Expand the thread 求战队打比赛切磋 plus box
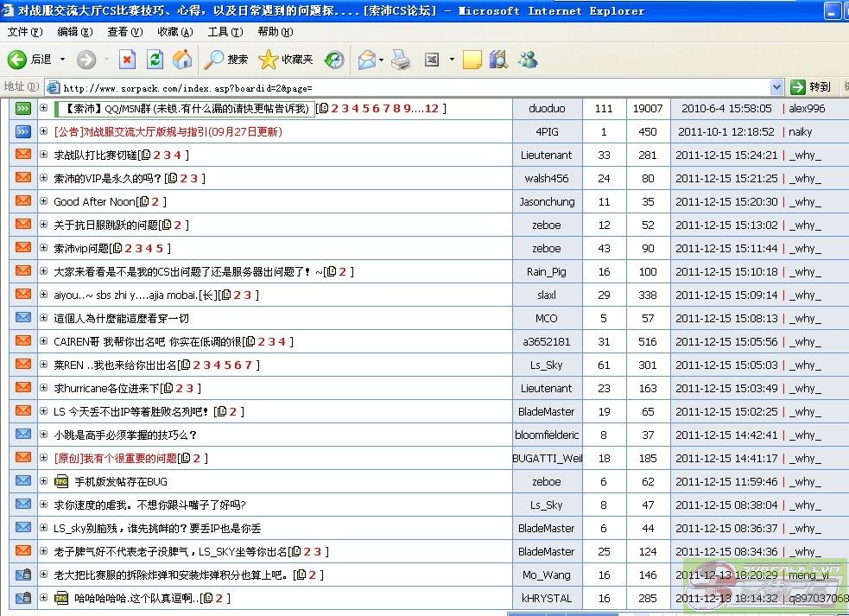 pyautogui.click(x=43, y=156)
